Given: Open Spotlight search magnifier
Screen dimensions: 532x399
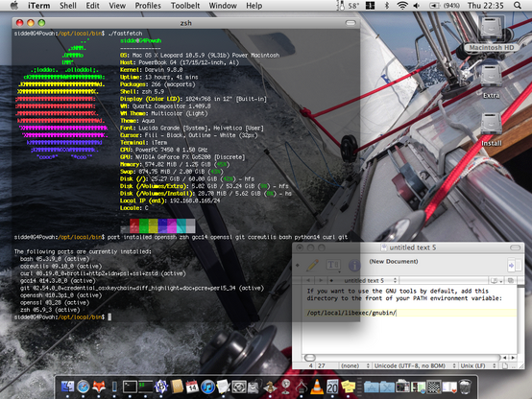Looking at the screenshot, I should click(517, 6).
